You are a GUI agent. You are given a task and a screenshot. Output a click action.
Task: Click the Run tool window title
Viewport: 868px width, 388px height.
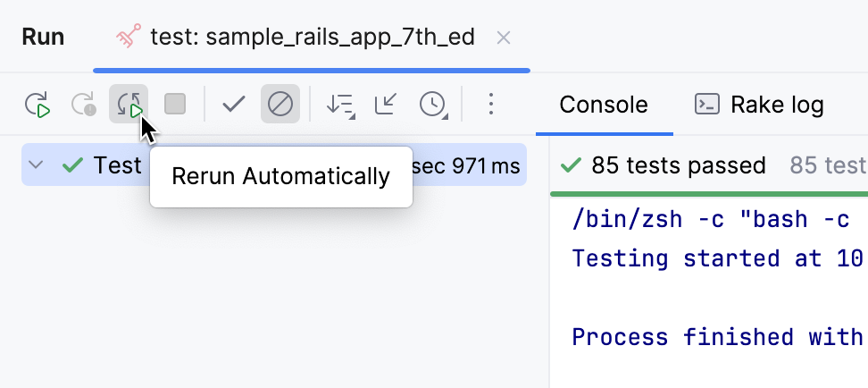click(43, 38)
